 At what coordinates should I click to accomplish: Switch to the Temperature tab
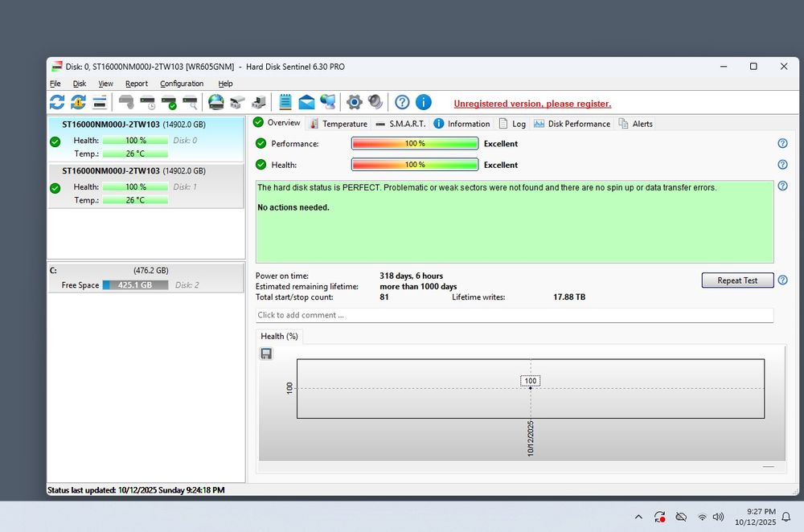click(x=338, y=124)
